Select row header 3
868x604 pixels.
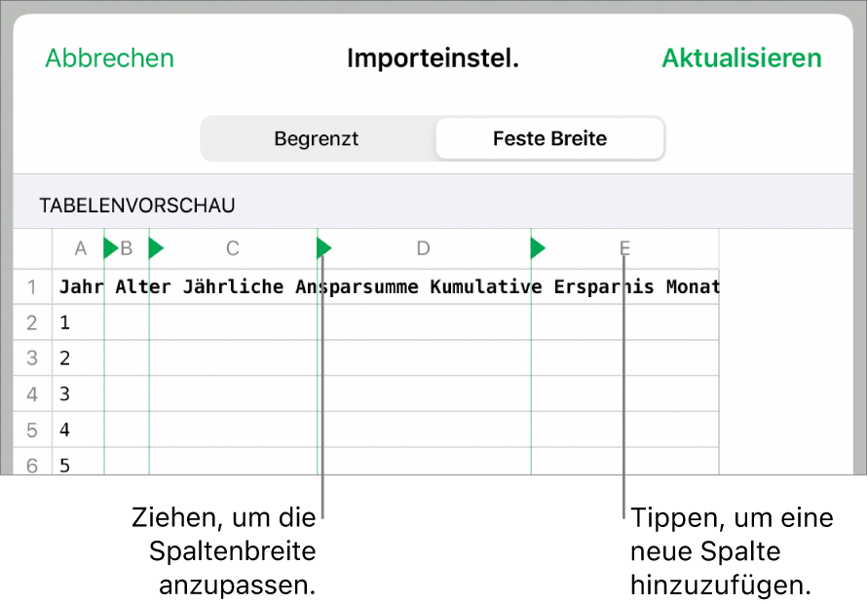tap(32, 359)
